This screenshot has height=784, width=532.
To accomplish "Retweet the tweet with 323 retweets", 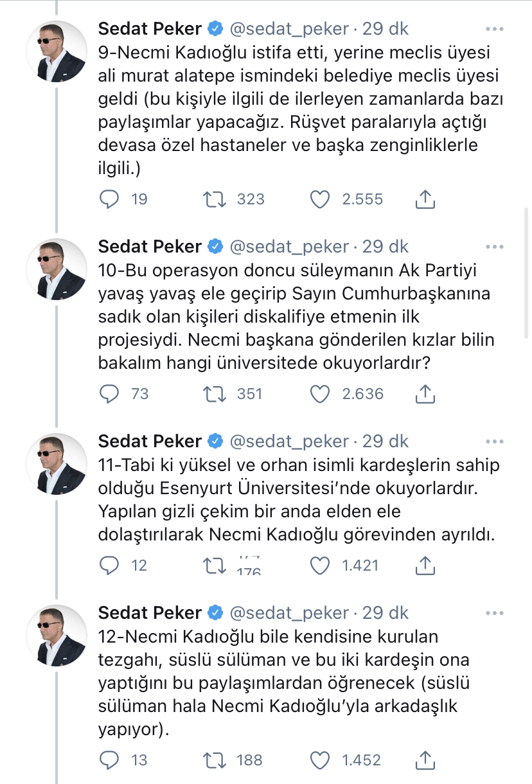I will [214, 199].
